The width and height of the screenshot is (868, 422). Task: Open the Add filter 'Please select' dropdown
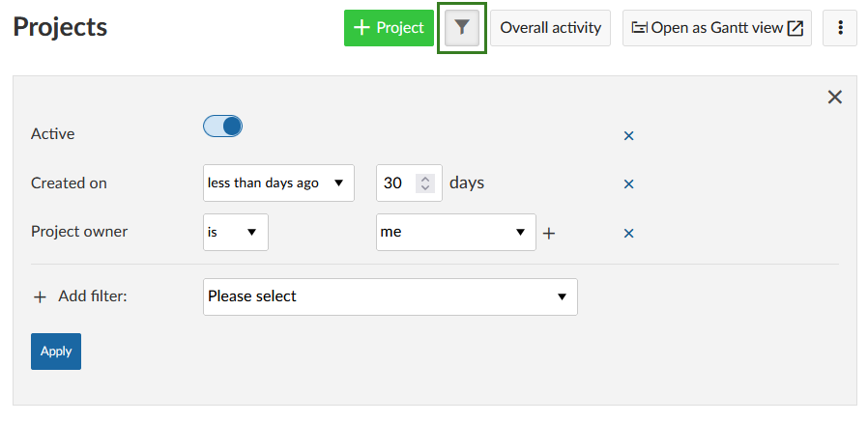pyautogui.click(x=391, y=296)
